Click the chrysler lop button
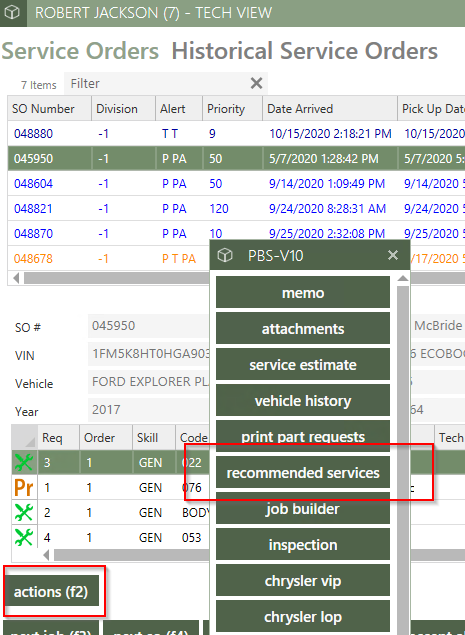The width and height of the screenshot is (465, 635). (303, 616)
